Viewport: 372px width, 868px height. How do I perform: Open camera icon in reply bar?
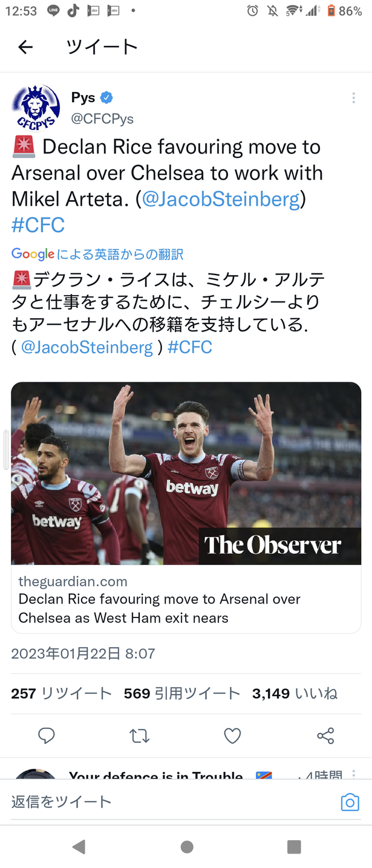click(x=350, y=802)
